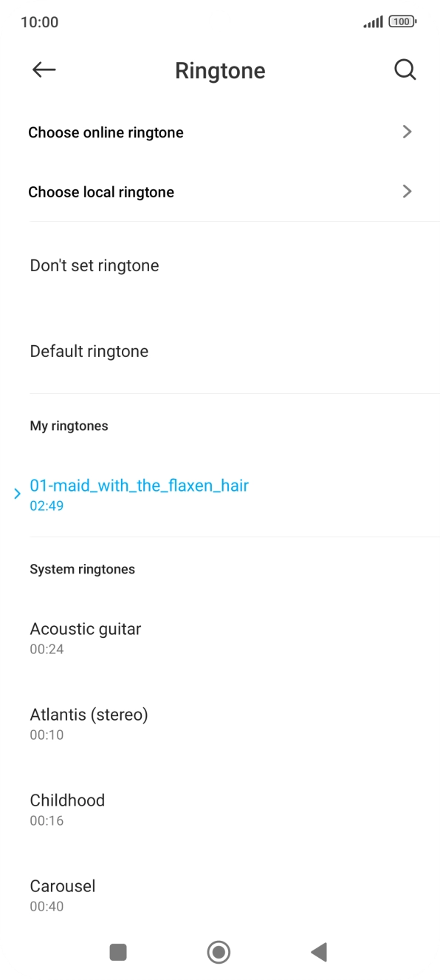Select Don't set ringtone option
The width and height of the screenshot is (440, 980).
pos(94,265)
